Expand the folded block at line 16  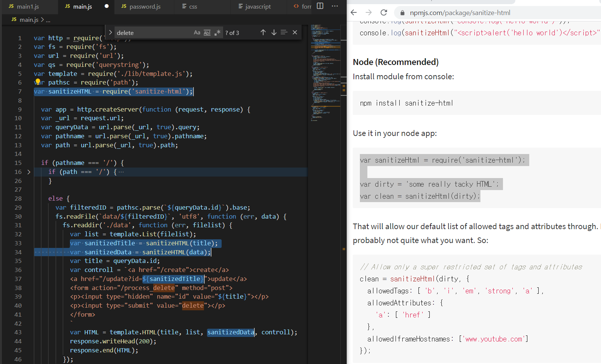(29, 172)
